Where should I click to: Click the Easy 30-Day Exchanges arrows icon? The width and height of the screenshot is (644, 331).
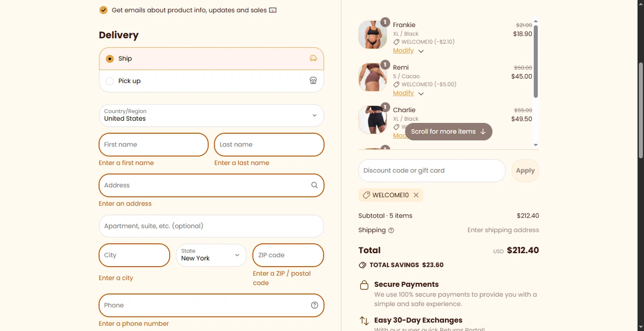pos(364,321)
